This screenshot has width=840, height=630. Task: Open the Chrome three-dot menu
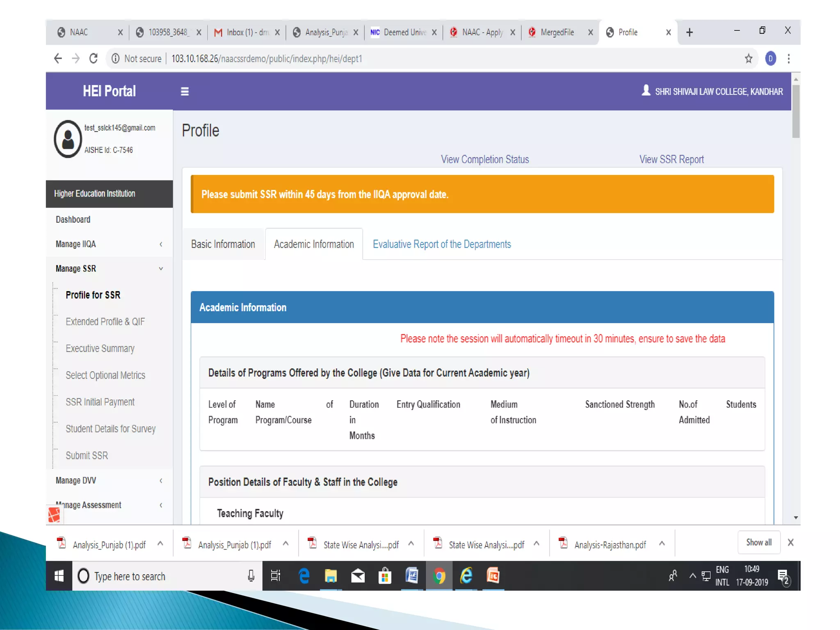pyautogui.click(x=788, y=59)
